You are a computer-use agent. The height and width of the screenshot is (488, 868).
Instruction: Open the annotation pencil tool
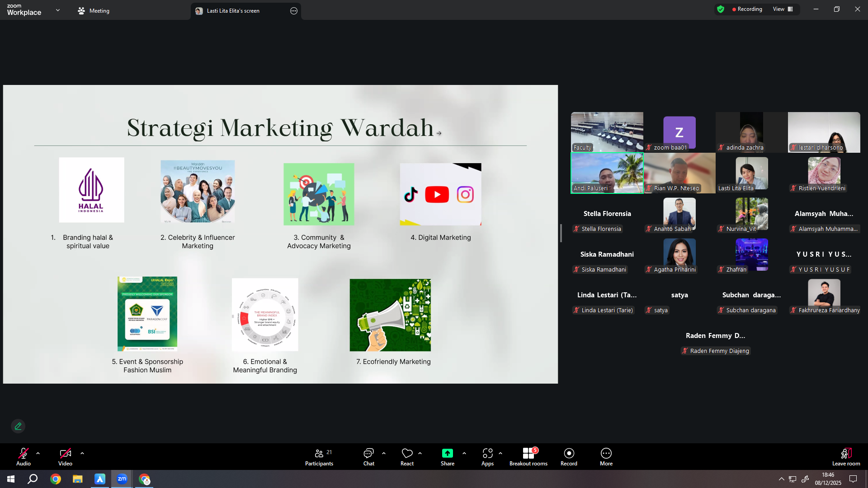pos(18,426)
